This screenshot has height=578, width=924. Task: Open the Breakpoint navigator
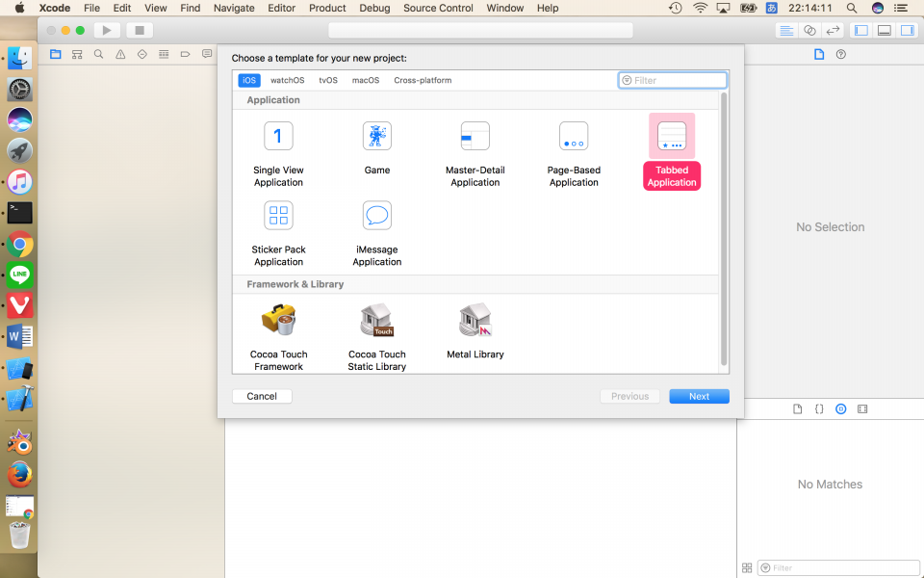pyautogui.click(x=185, y=54)
